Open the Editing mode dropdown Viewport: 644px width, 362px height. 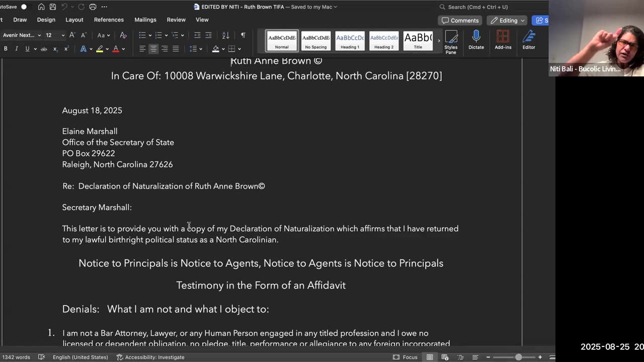(507, 21)
